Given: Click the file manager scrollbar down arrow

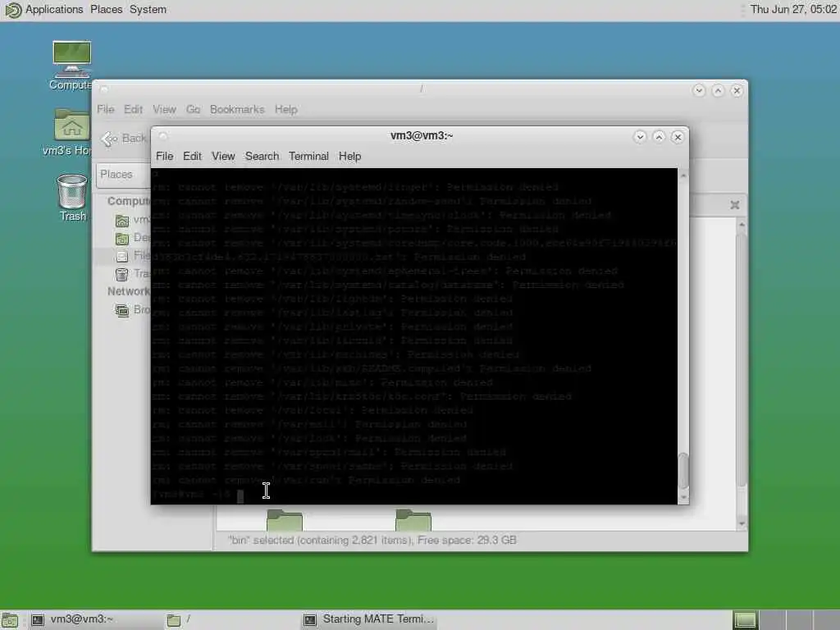Looking at the screenshot, I should (x=742, y=523).
